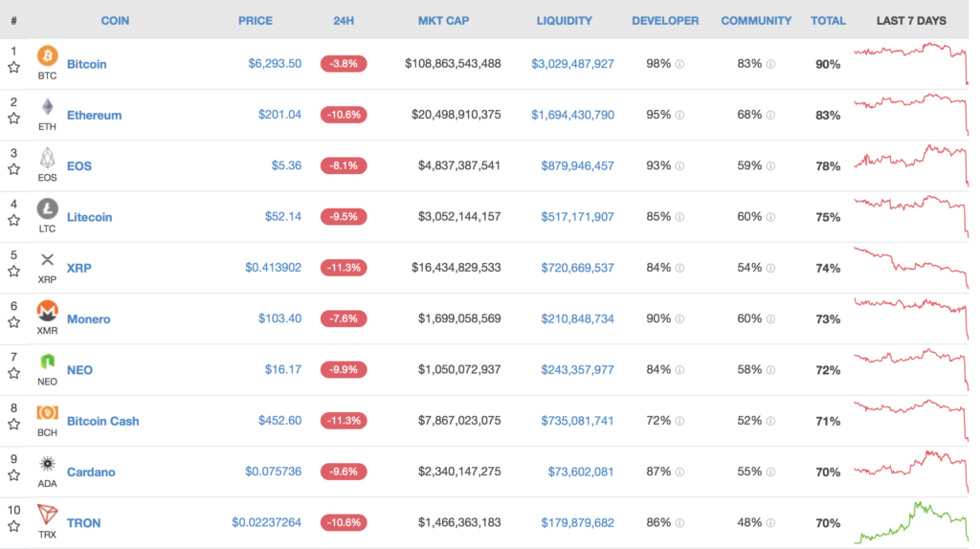980x549 pixels.
Task: Sort table by COMMUNITY header
Action: point(756,21)
